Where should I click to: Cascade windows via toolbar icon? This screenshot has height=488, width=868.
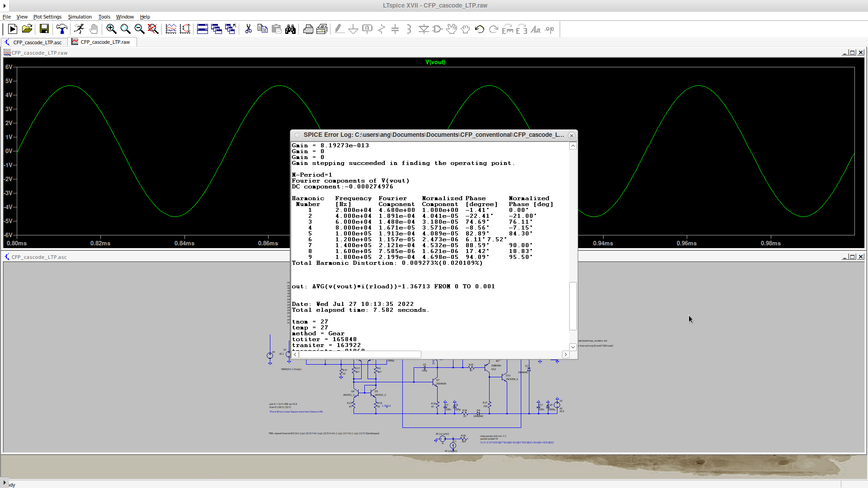coord(217,29)
